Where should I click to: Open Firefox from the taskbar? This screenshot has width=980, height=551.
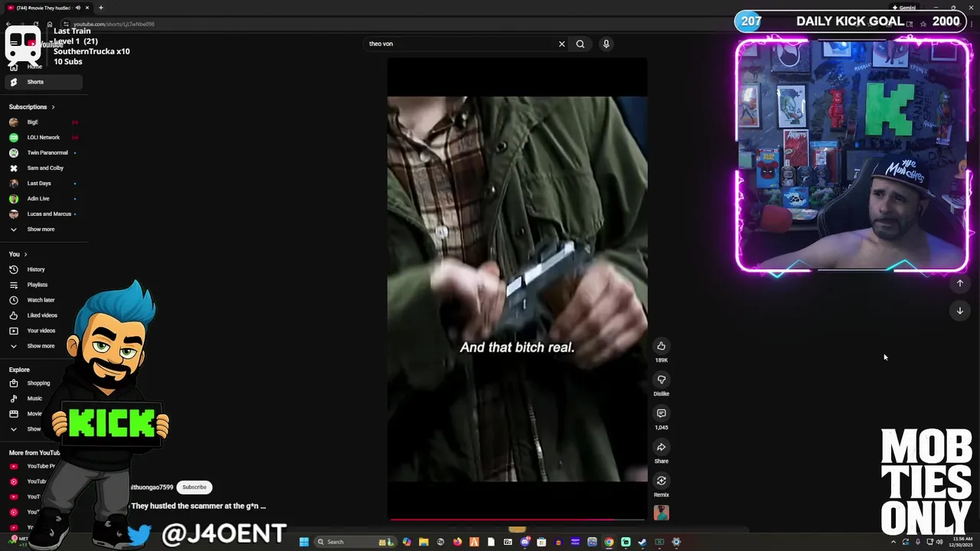[x=457, y=542]
